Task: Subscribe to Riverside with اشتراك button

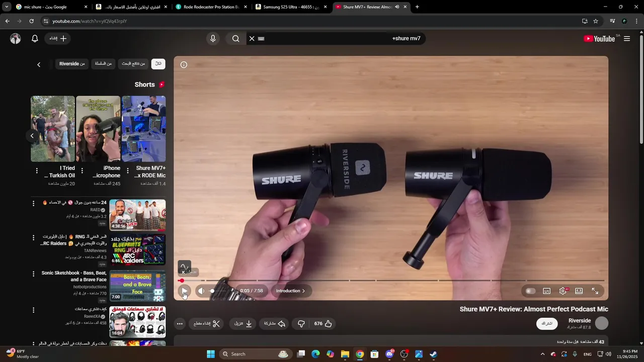Action: pyautogui.click(x=547, y=323)
